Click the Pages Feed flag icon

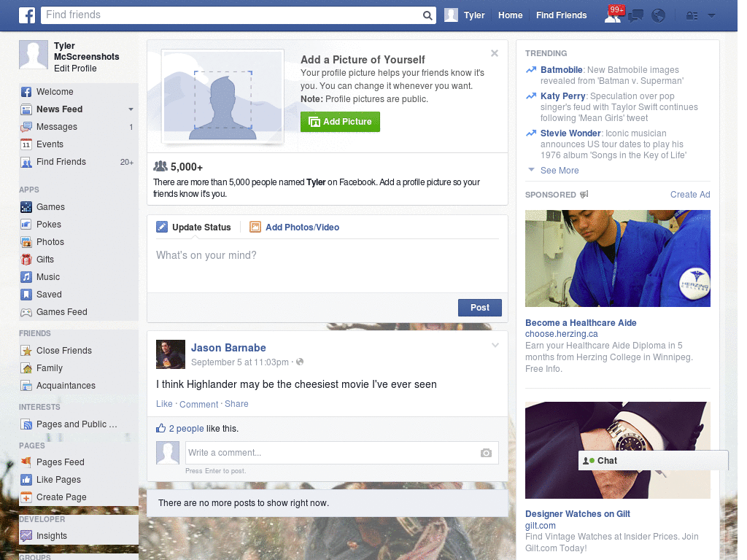[26, 462]
